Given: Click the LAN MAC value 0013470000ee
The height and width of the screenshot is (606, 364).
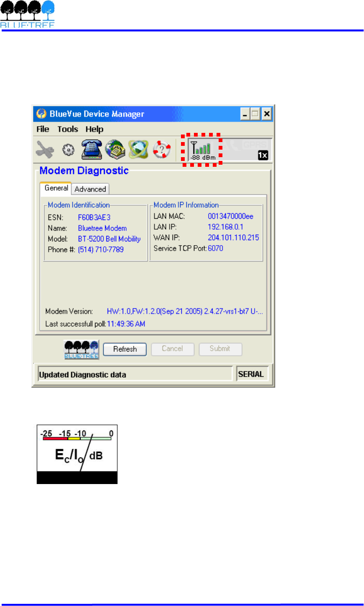Looking at the screenshot, I should (x=230, y=216).
